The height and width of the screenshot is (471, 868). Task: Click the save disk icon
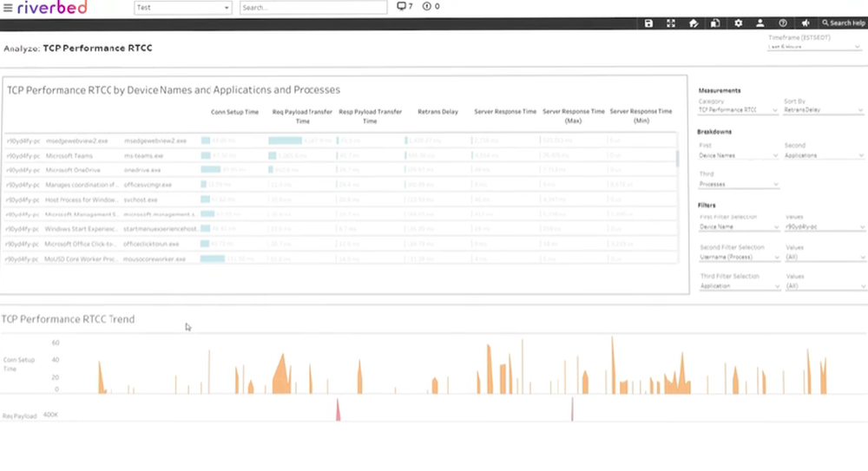(648, 23)
